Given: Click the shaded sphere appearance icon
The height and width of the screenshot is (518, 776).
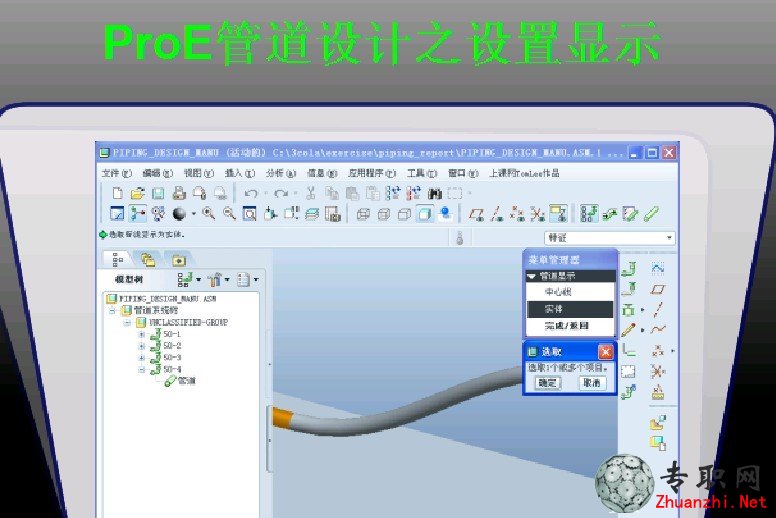Looking at the screenshot, I should coord(179,214).
